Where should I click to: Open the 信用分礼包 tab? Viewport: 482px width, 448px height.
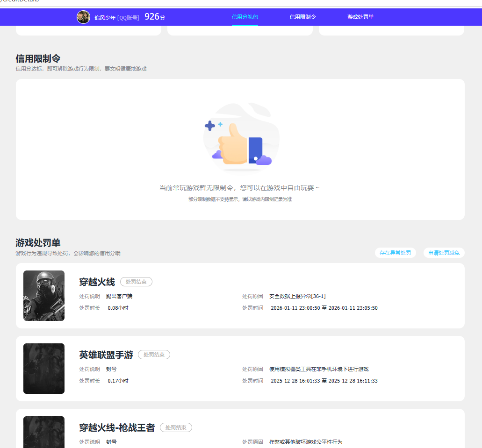(245, 17)
